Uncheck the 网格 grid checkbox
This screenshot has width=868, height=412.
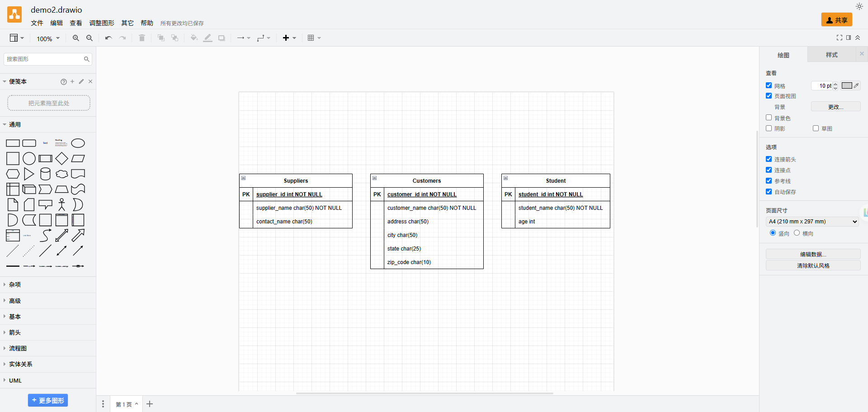point(769,85)
